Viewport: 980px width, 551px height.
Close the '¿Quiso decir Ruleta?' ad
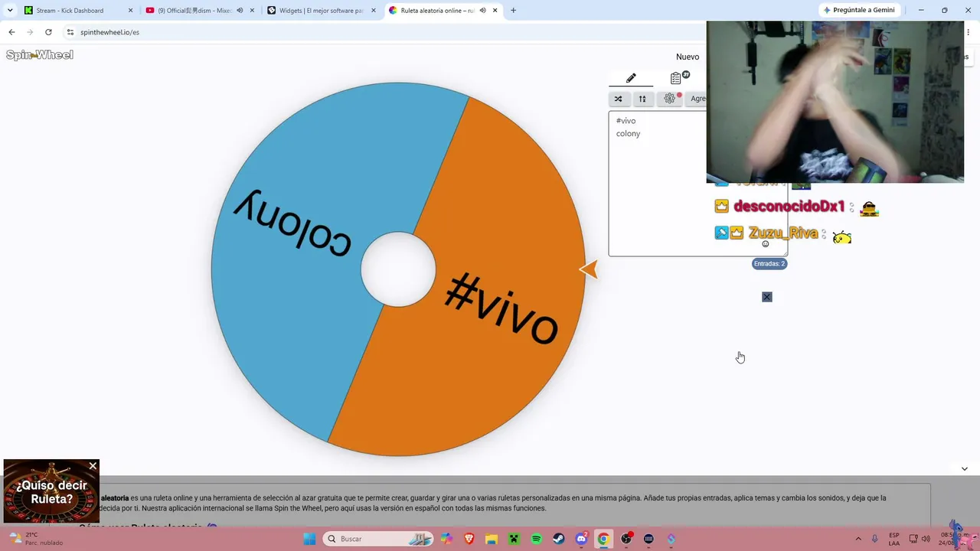click(x=93, y=466)
